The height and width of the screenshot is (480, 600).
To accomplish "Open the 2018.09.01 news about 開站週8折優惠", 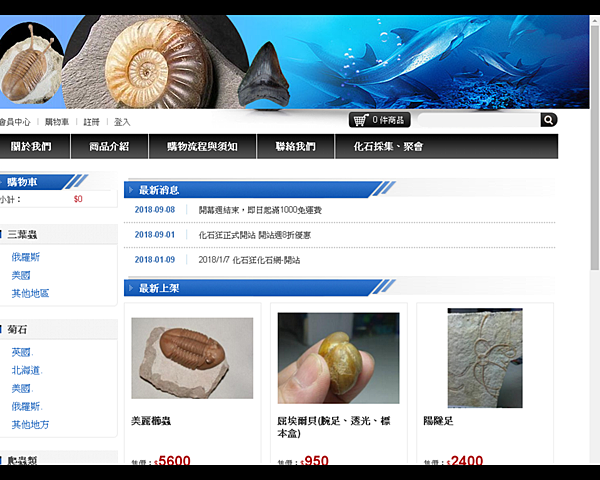I will point(254,235).
